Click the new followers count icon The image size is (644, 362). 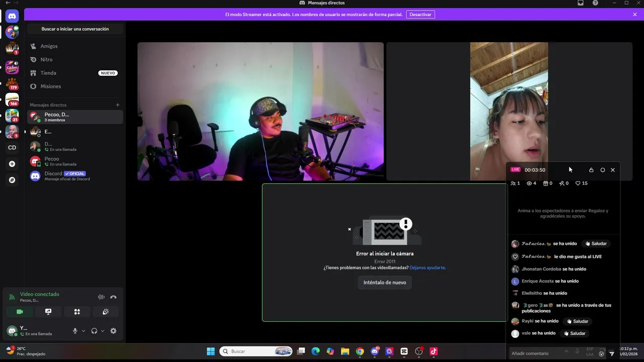tap(564, 184)
